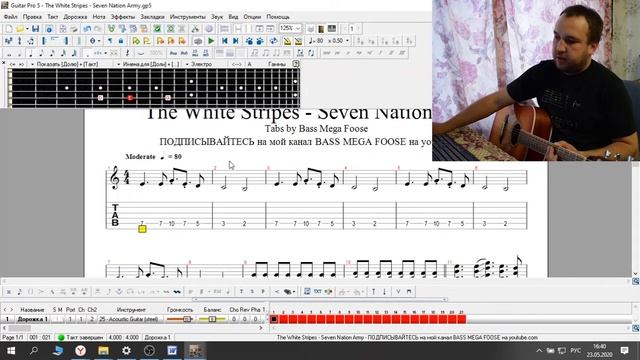
Task: Open the Файл menu
Action: [10, 17]
